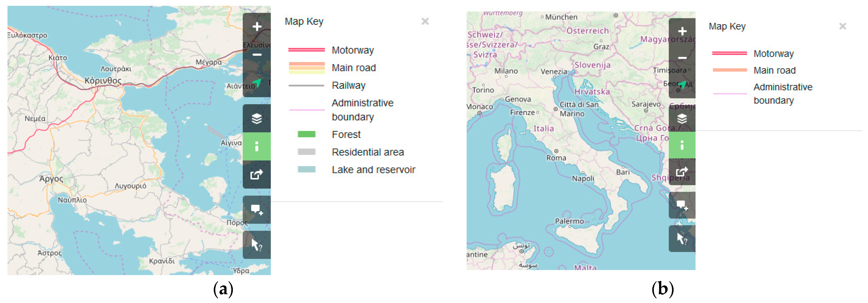
Task: Click Österreich country label on map (b)
Action: point(587,31)
